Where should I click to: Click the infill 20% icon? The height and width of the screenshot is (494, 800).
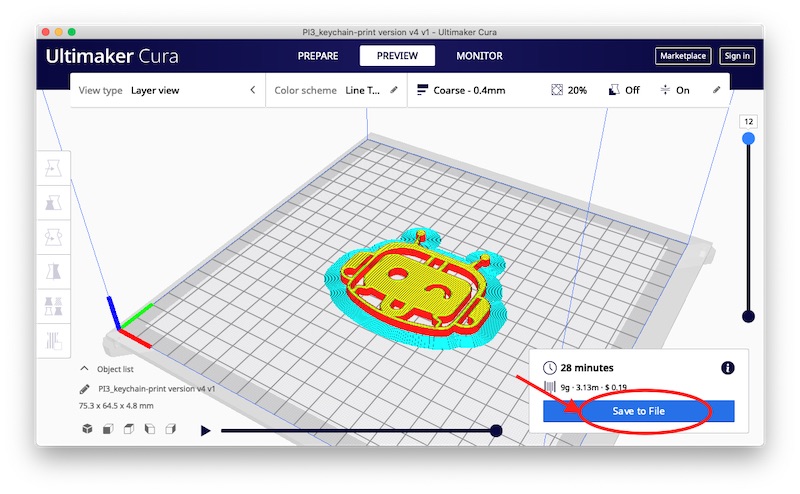pos(557,90)
